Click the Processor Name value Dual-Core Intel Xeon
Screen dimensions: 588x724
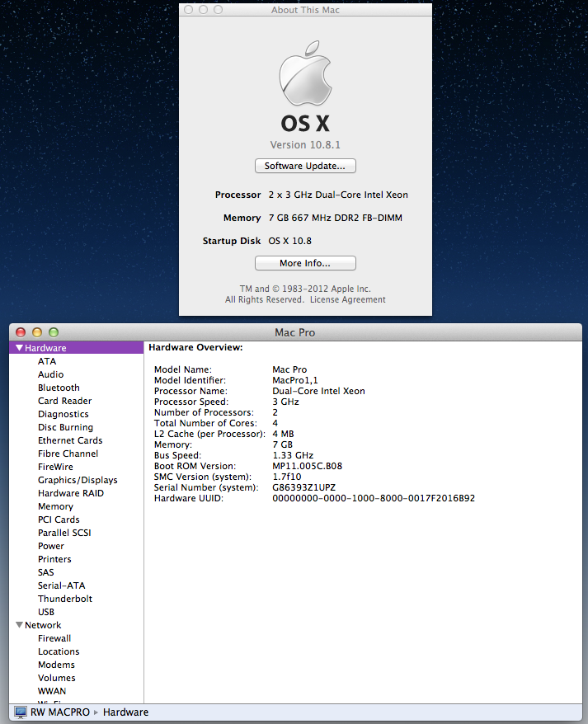click(318, 391)
